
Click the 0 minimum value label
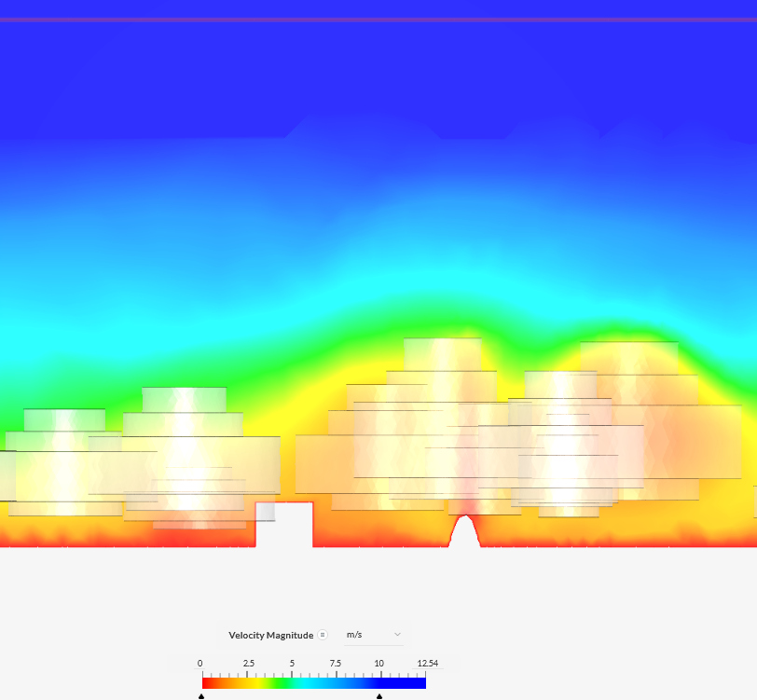point(200,663)
